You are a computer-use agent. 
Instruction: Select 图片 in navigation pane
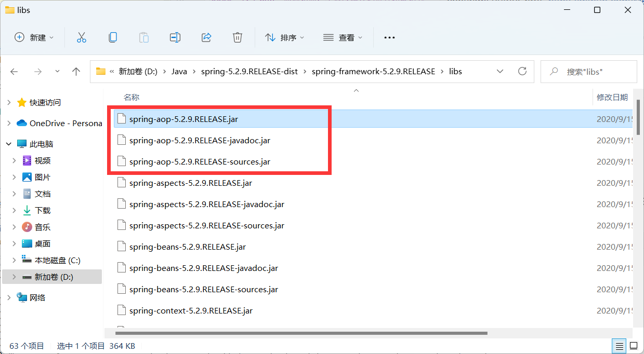pos(43,178)
